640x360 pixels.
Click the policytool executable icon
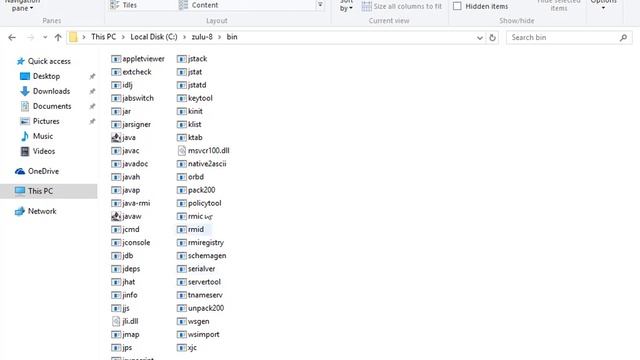[x=182, y=203]
